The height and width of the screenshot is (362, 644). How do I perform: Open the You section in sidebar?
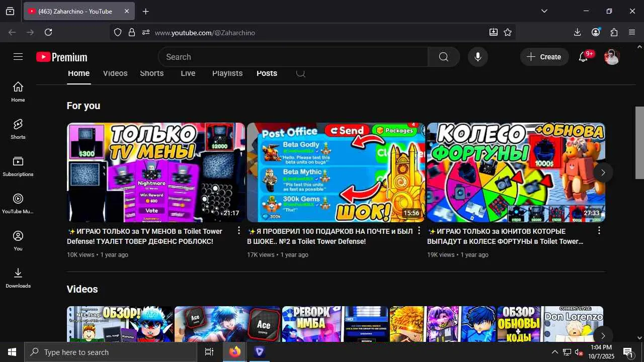coord(18,241)
